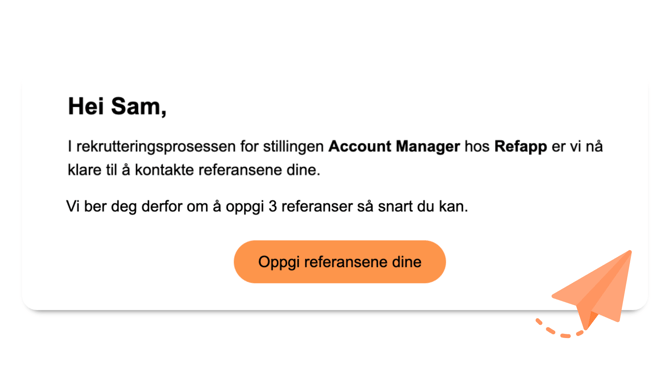Click the word 'Hei' in the heading

[87, 106]
